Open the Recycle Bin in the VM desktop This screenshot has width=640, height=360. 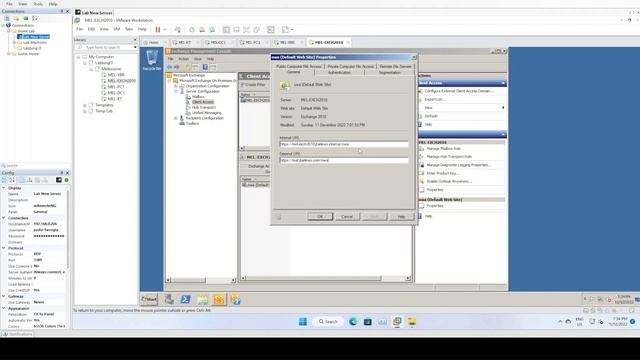click(x=152, y=60)
